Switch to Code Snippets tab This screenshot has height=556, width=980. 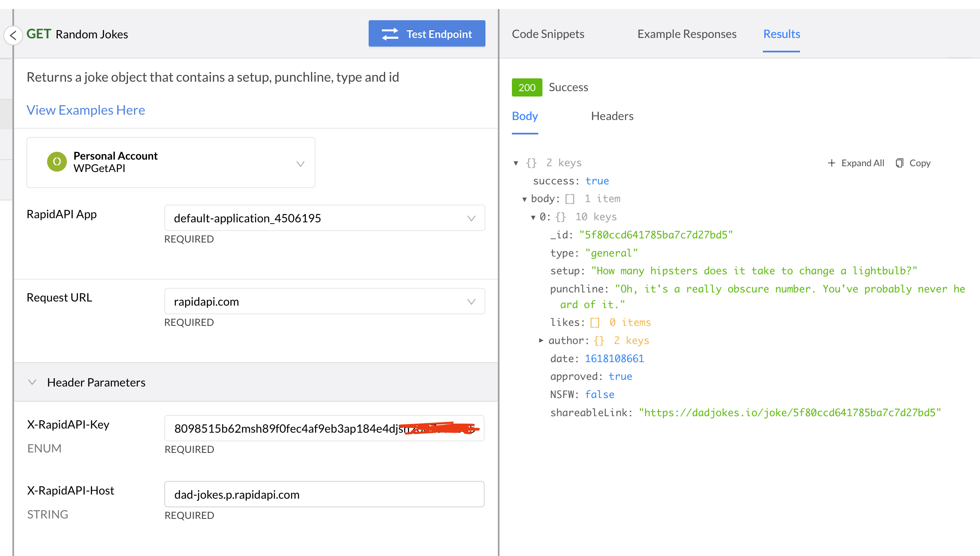[547, 33]
